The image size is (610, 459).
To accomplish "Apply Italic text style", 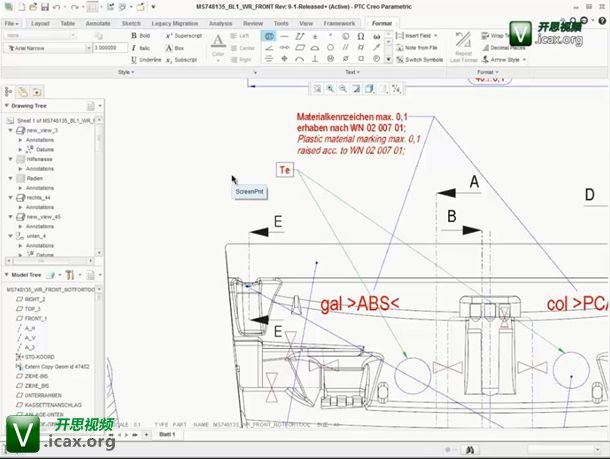I will click(x=143, y=48).
